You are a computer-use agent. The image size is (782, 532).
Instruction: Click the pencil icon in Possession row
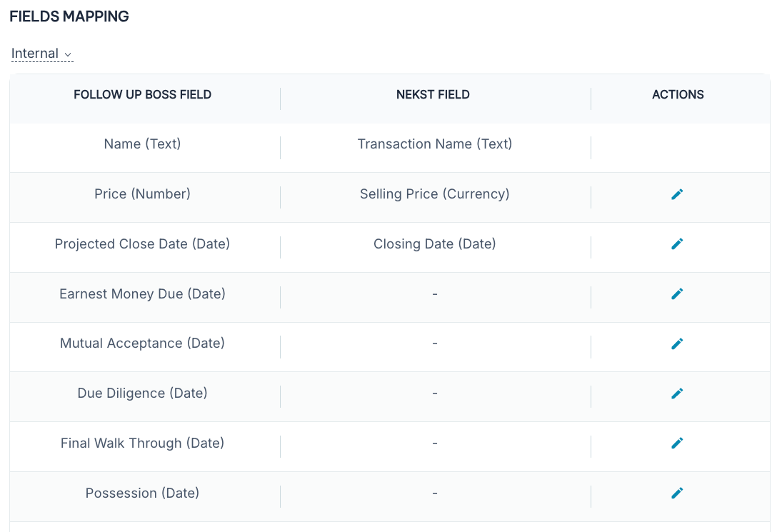point(677,493)
